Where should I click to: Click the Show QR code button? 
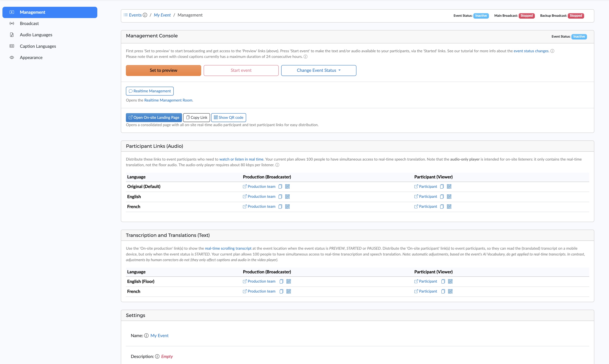(x=228, y=118)
